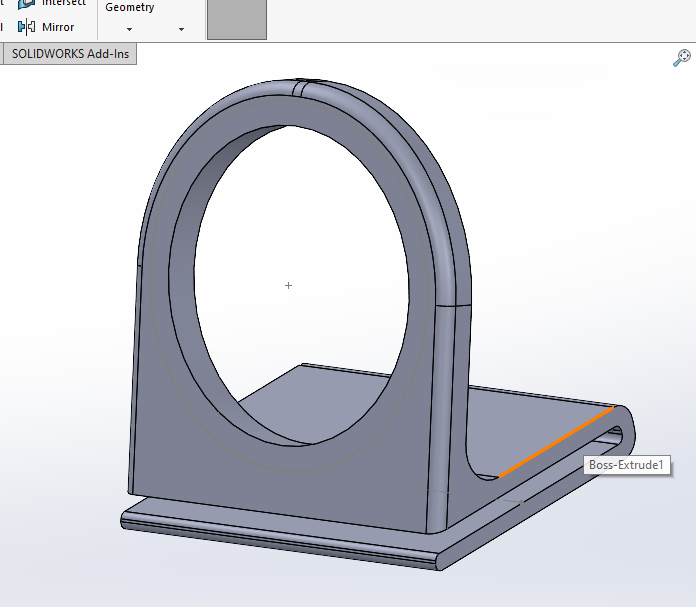The width and height of the screenshot is (696, 607).
Task: Open the Geometry toolbar group label
Action: [130, 7]
